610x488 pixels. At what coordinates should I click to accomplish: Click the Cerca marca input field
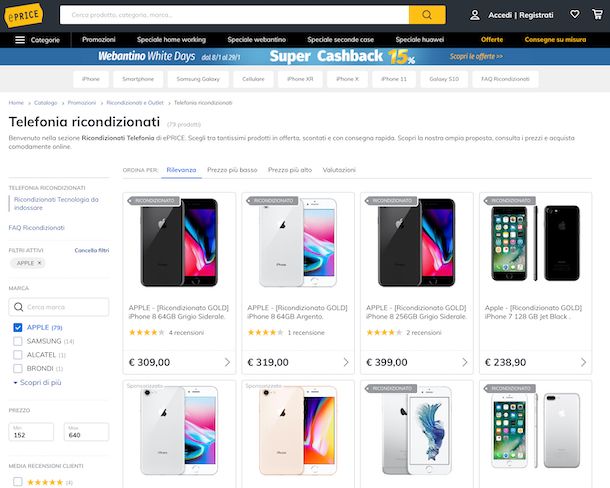[x=59, y=307]
